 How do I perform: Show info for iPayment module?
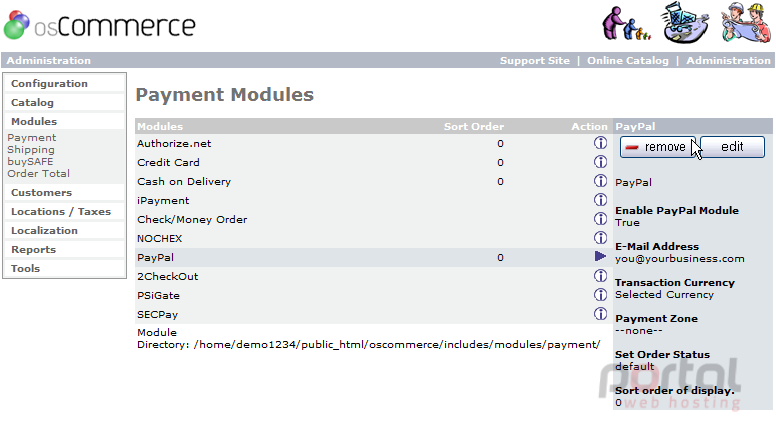(x=600, y=200)
